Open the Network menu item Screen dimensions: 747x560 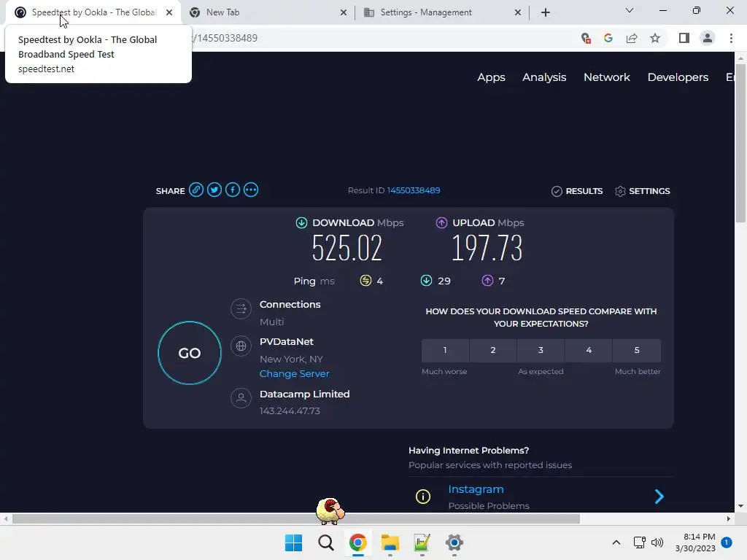coord(606,77)
